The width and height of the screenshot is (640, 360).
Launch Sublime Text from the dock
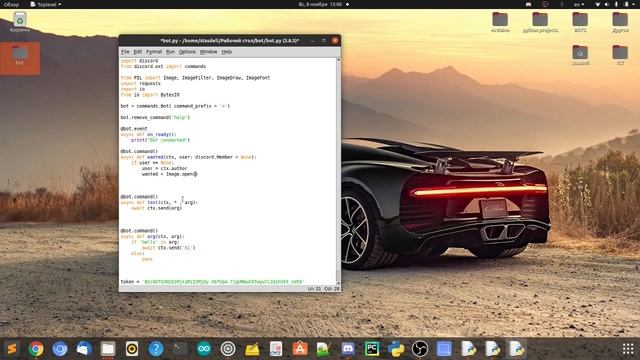click(12, 349)
